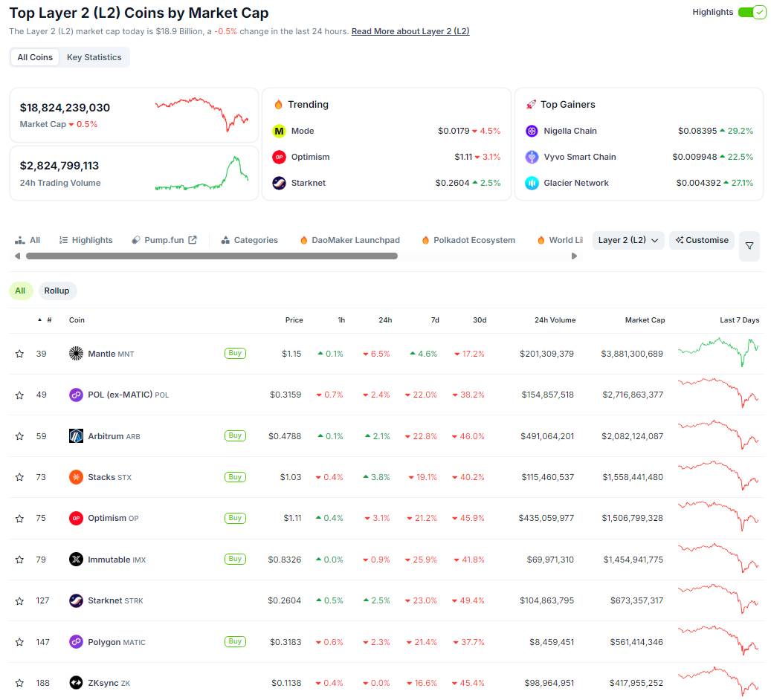Toggle the Polygon MATIC favorite star

(19, 642)
